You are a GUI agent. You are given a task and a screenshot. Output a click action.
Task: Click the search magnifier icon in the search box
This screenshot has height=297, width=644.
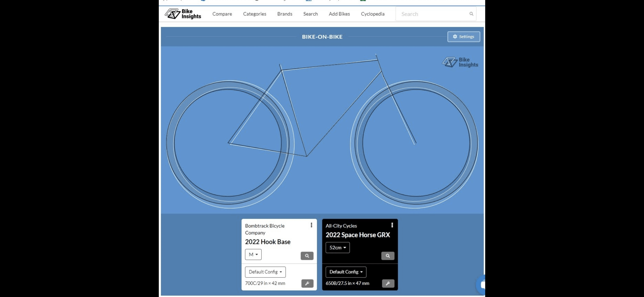[471, 14]
